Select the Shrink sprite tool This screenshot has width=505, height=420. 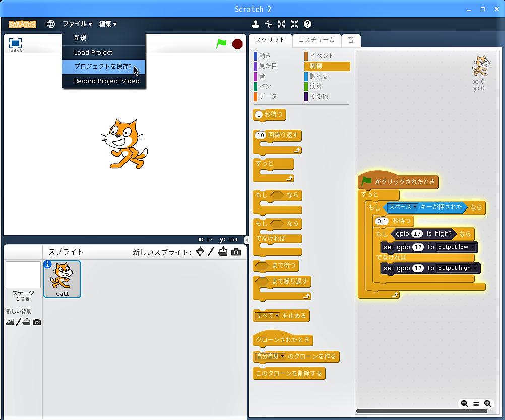tap(294, 24)
